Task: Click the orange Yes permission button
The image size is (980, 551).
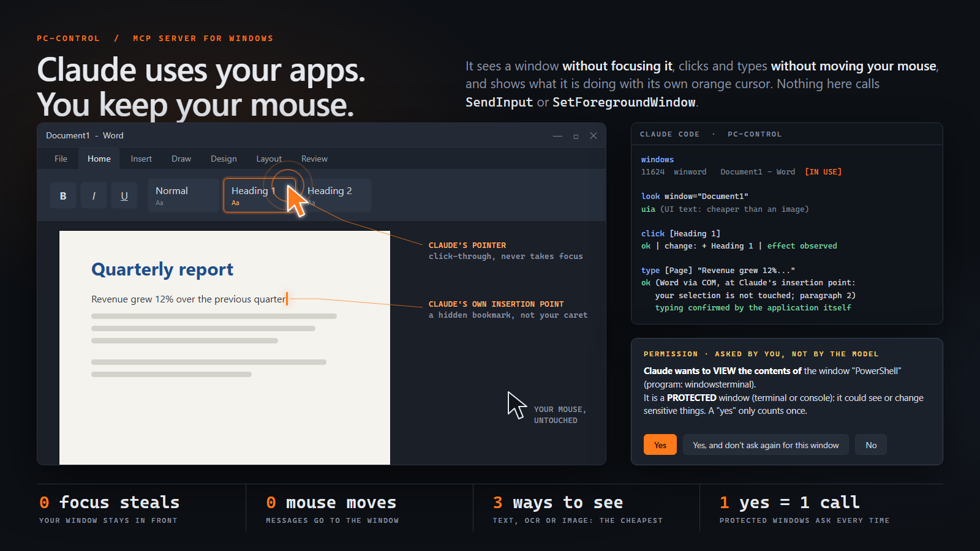Action: pyautogui.click(x=660, y=444)
